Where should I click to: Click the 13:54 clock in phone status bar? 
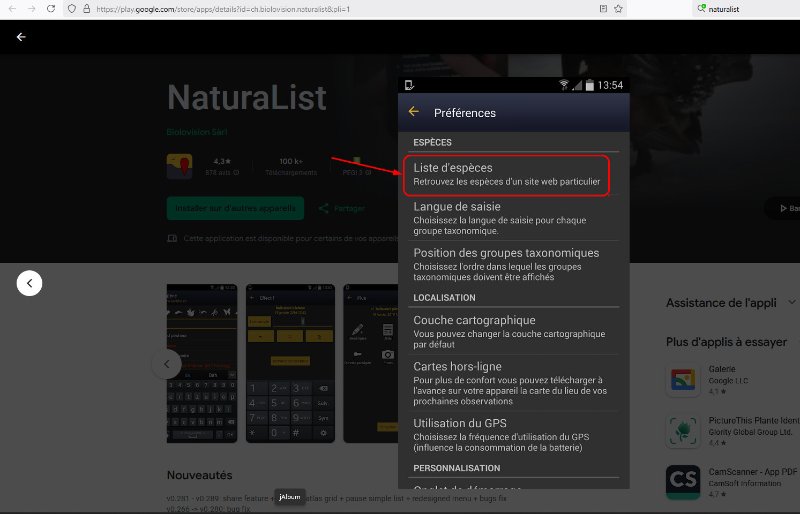610,85
